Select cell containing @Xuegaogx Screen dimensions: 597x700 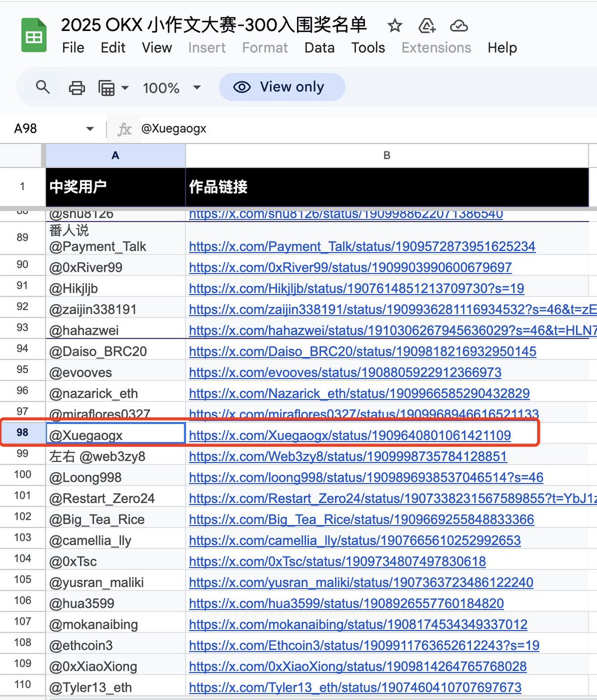pos(116,433)
